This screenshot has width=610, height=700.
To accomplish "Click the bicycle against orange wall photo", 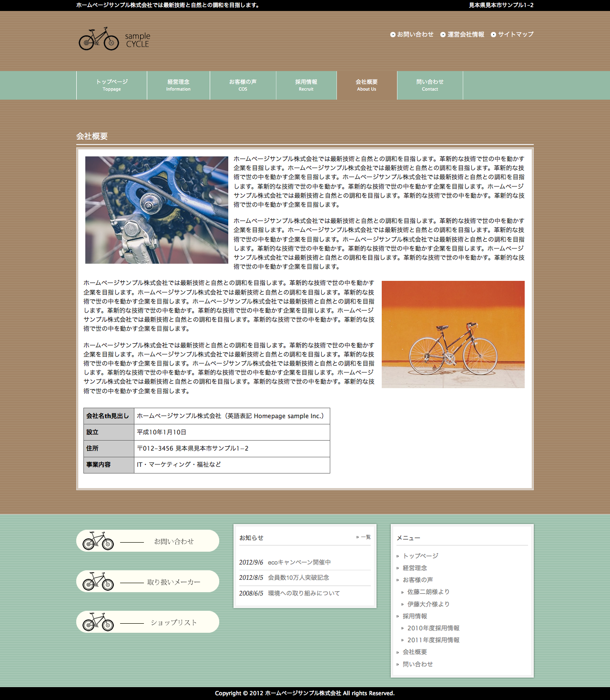I will pos(453,334).
